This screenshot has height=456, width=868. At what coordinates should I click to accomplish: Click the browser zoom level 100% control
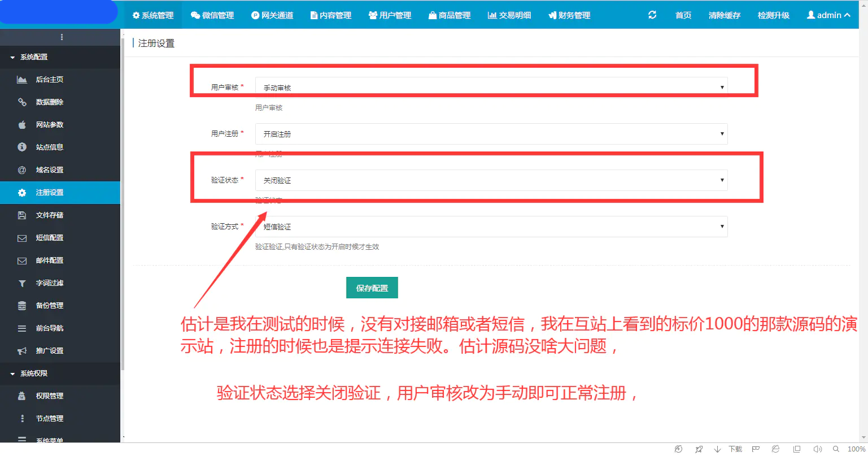[x=852, y=448]
